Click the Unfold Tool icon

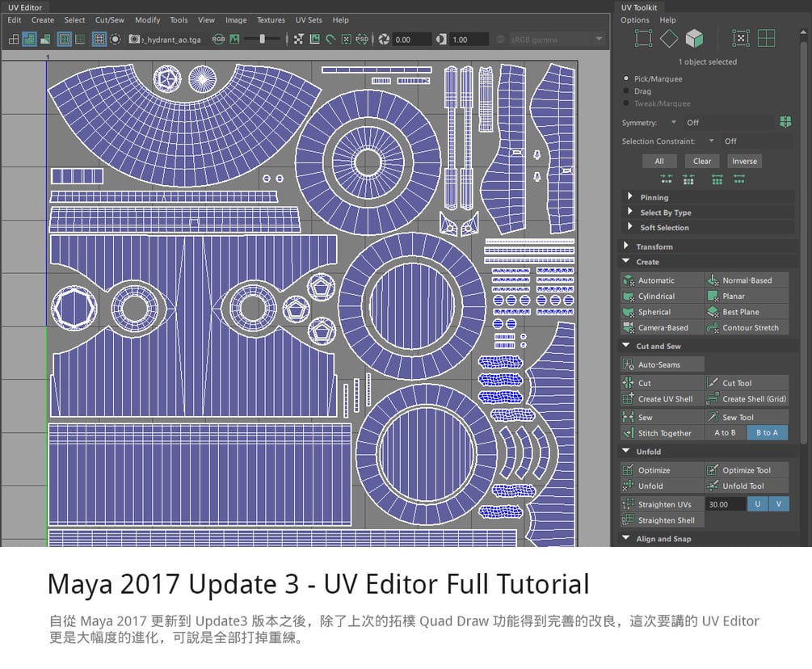713,486
